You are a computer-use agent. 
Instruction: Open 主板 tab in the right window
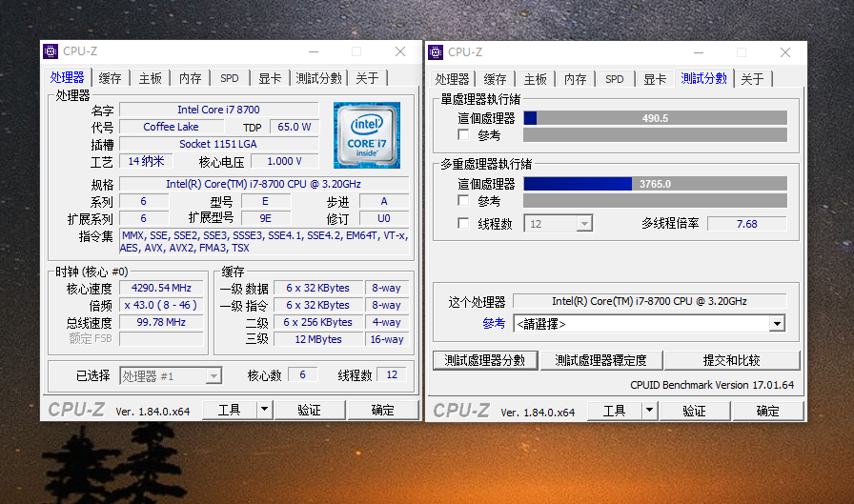pyautogui.click(x=536, y=79)
